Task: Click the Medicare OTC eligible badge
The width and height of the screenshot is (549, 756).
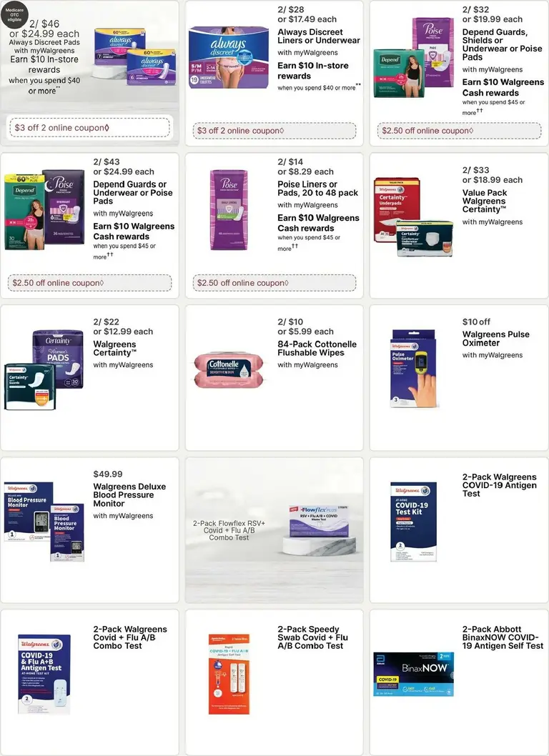Action: [x=14, y=15]
